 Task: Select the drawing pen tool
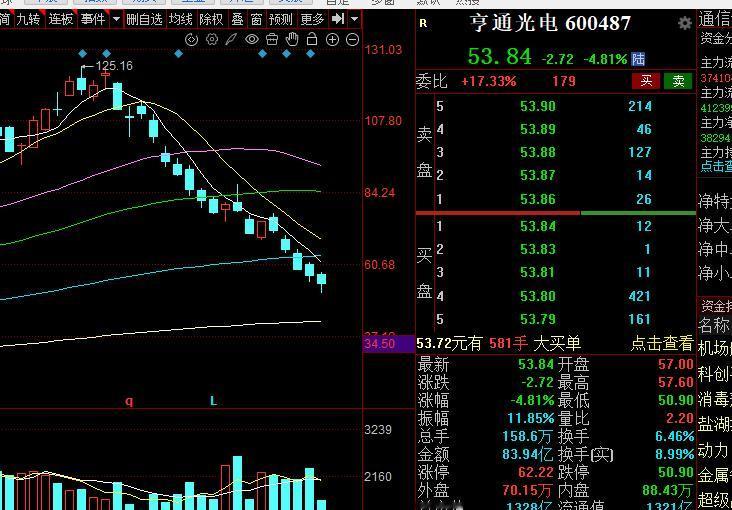pos(232,40)
